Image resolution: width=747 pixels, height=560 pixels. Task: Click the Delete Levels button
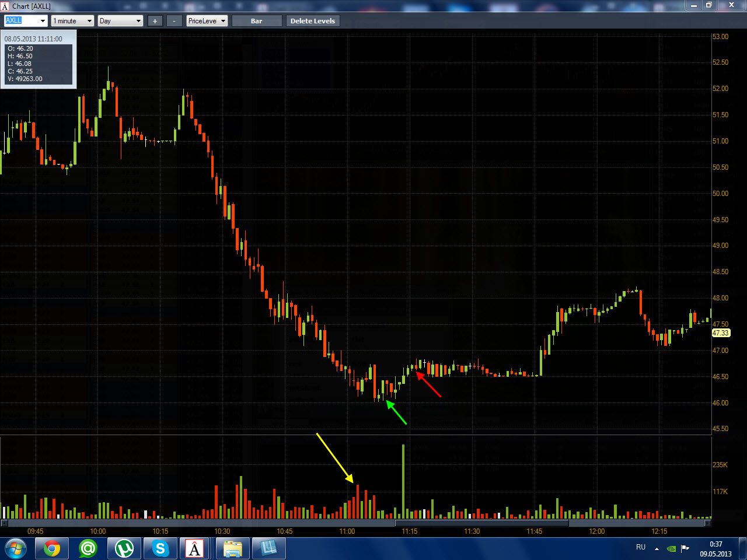(x=313, y=21)
